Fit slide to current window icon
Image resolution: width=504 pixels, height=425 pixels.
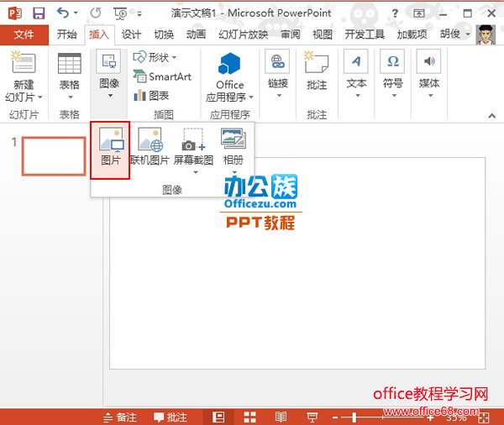point(484,418)
